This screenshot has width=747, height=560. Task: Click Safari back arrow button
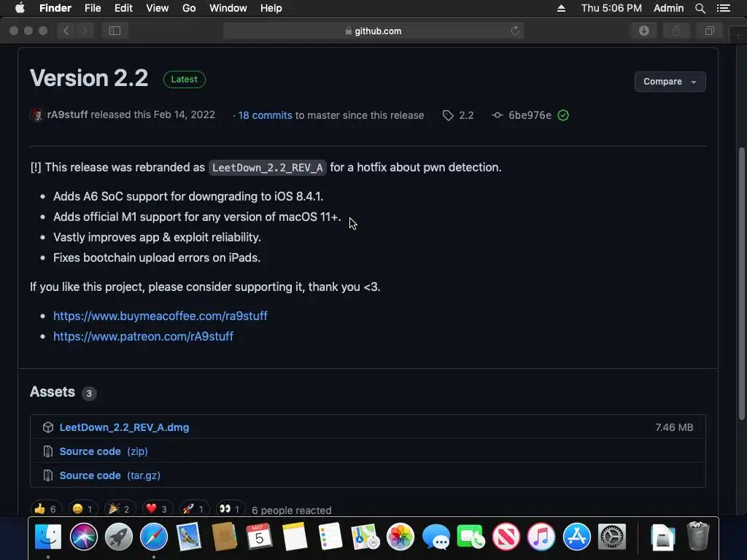point(66,31)
